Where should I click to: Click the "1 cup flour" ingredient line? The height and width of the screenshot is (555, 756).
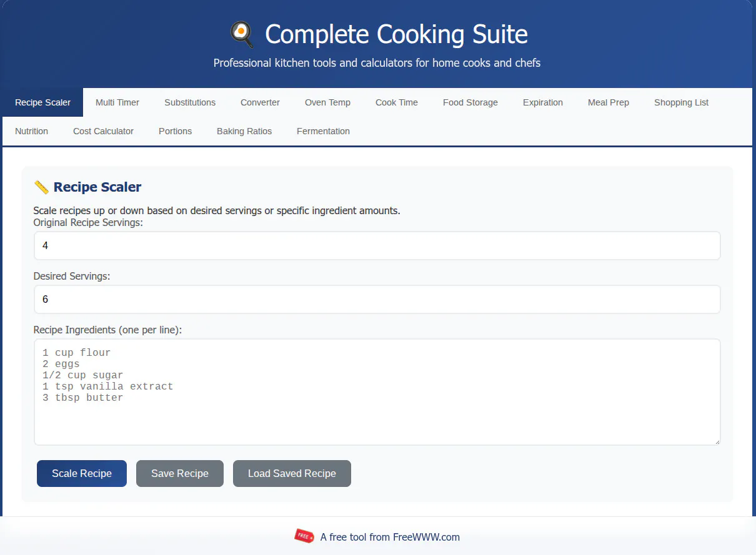coord(76,353)
